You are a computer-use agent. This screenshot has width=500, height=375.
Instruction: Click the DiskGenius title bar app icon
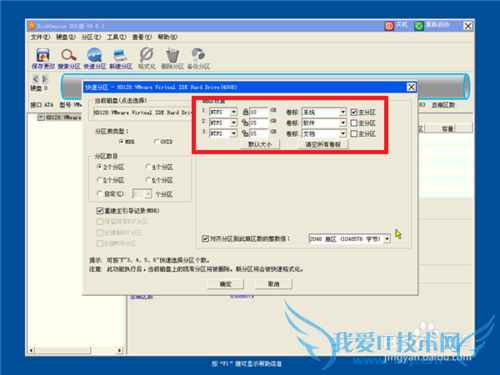click(x=32, y=26)
